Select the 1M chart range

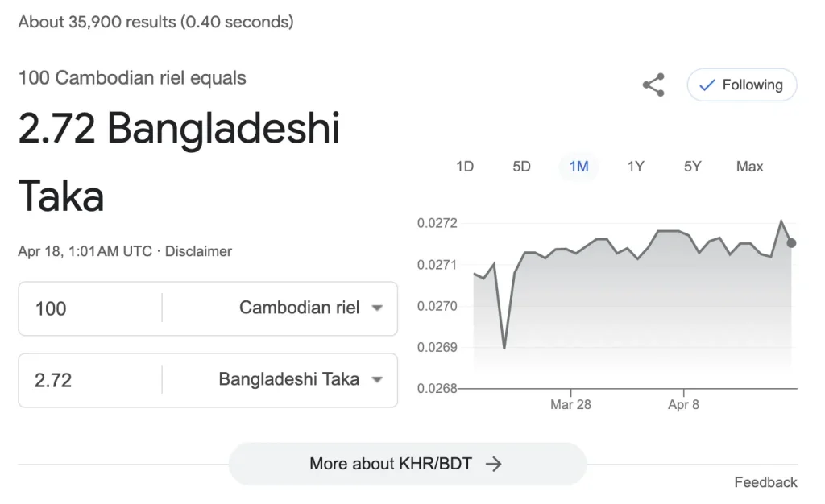coord(578,167)
